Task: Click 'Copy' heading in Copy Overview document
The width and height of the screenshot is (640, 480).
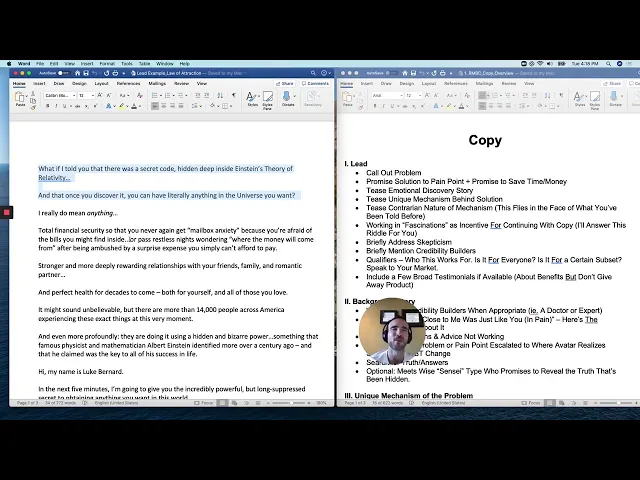Action: (485, 140)
